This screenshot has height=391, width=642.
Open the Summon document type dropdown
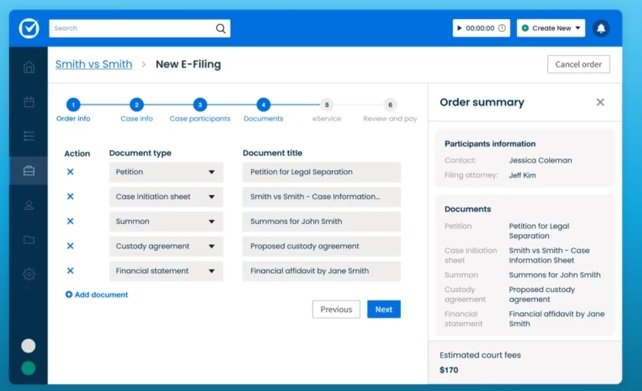click(166, 221)
